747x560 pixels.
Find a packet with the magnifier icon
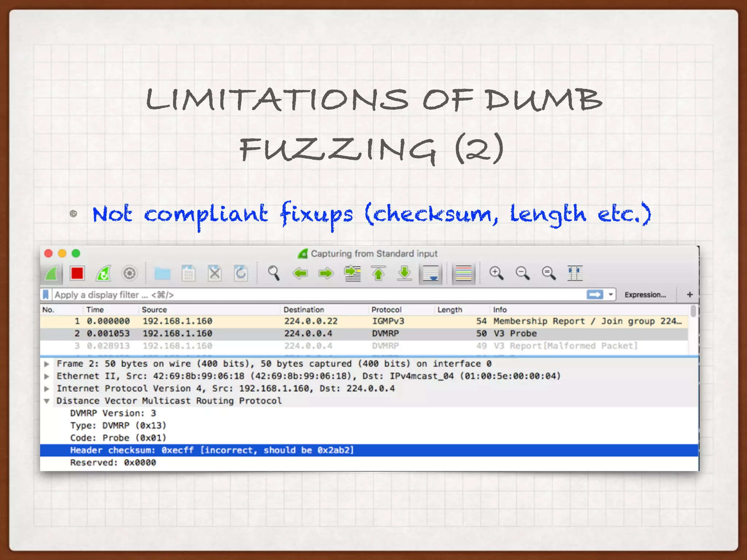(x=274, y=273)
